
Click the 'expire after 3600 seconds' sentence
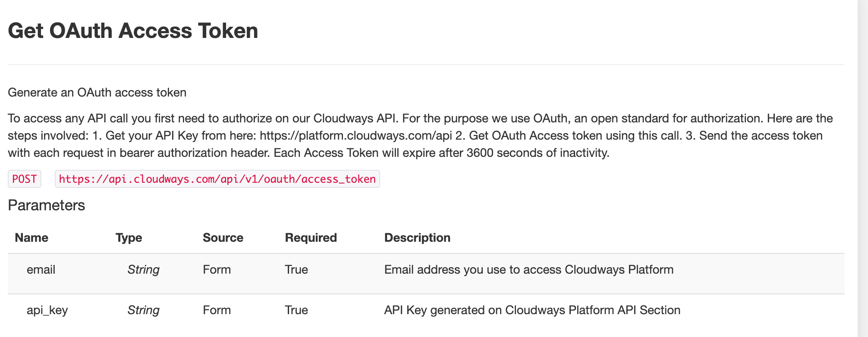[442, 153]
